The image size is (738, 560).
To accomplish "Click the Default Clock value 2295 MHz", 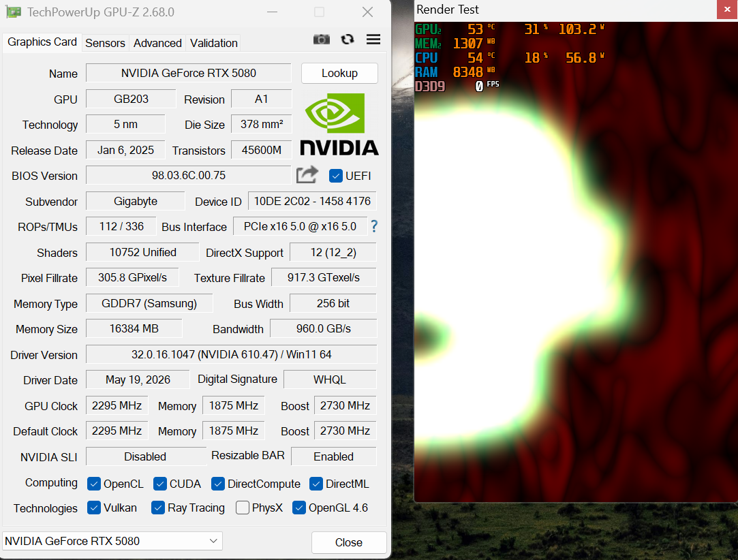I will tap(117, 431).
